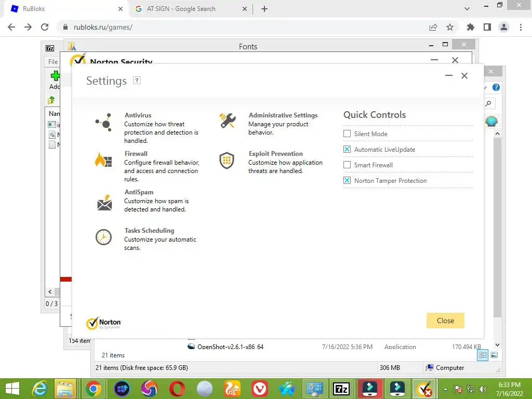Click the Norton by Symantec logo
The image size is (532, 399).
[103, 323]
